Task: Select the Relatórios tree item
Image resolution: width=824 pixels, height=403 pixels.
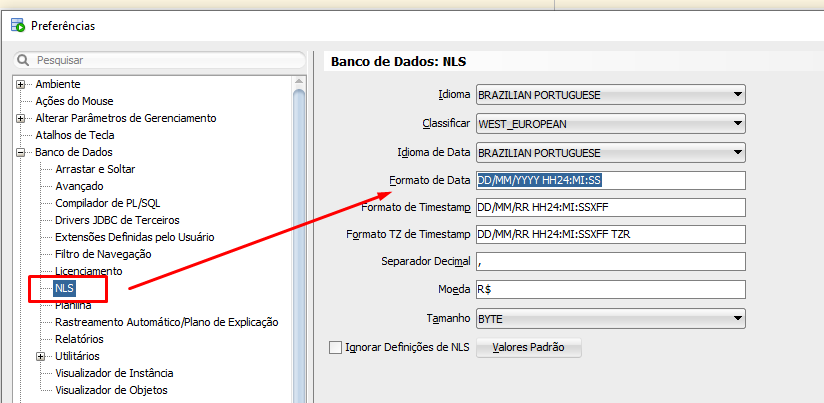Action: [x=79, y=339]
